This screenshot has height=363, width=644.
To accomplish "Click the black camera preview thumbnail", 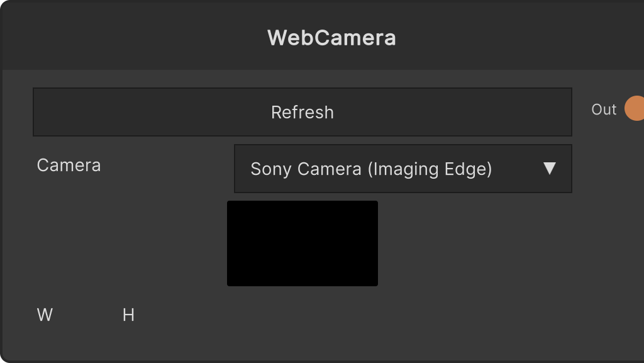I will [303, 243].
